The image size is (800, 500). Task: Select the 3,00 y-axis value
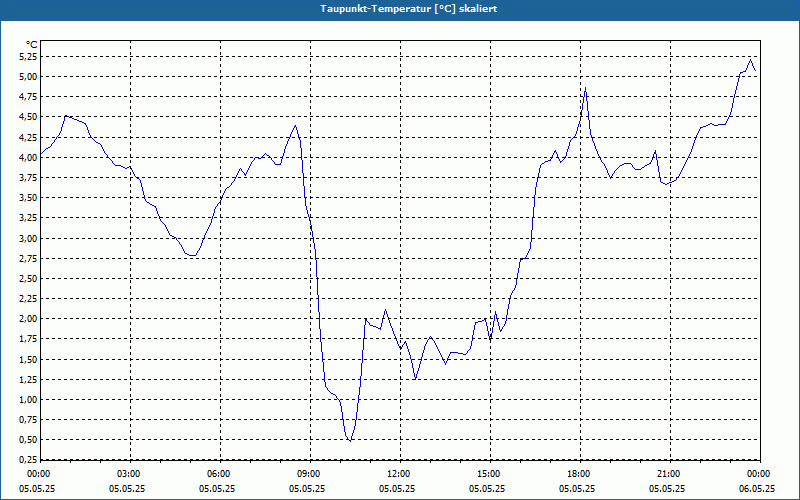point(27,239)
